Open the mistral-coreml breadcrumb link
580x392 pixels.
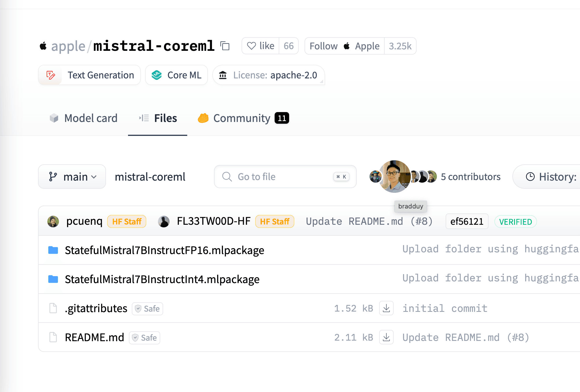point(150,177)
